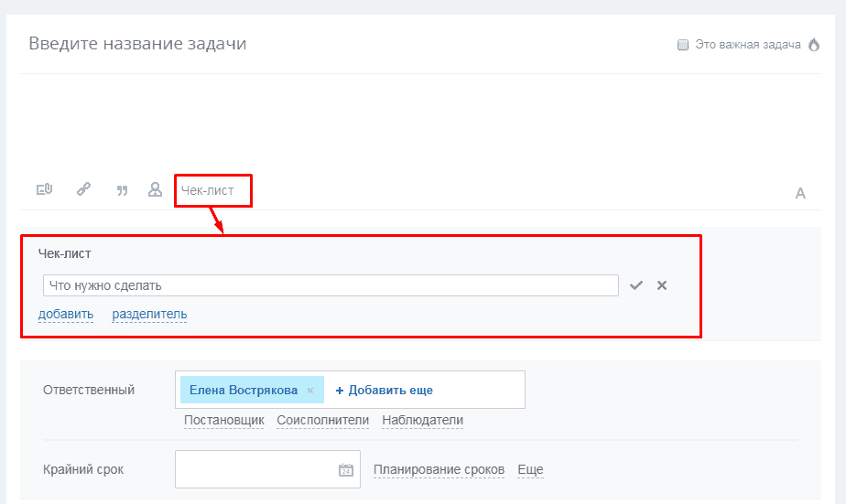Image resolution: width=846 pixels, height=504 pixels.
Task: Cancel checklist item with X icon
Action: pos(662,285)
